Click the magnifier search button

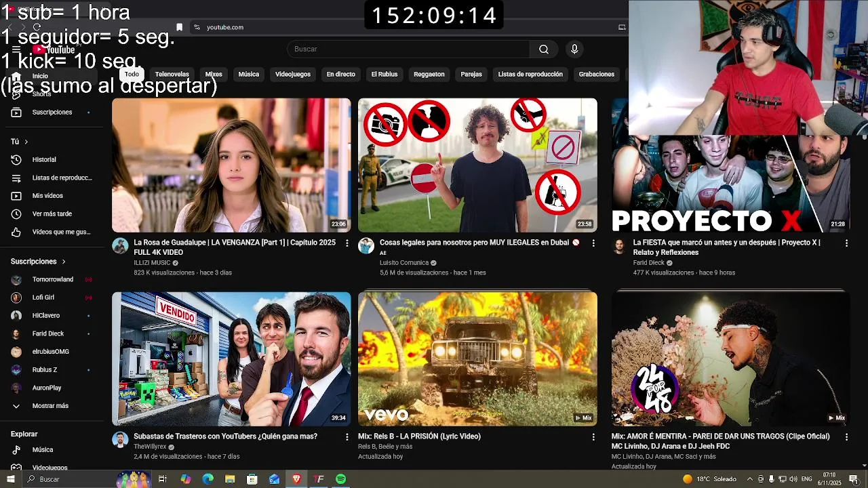[x=544, y=49]
